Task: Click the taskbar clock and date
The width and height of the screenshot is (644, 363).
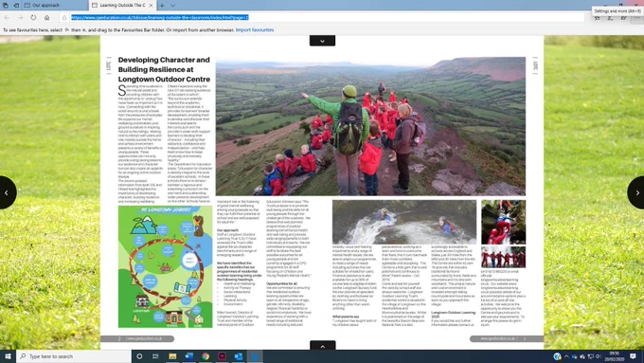Action: (x=615, y=356)
